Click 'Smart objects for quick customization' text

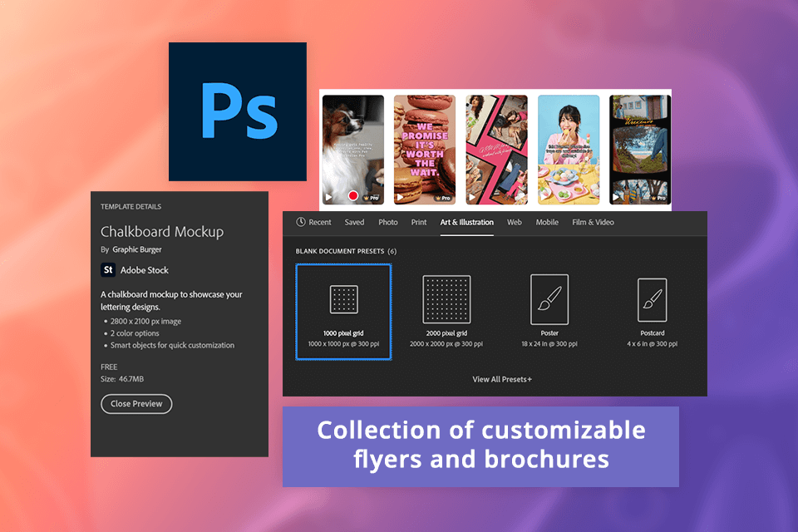173,345
